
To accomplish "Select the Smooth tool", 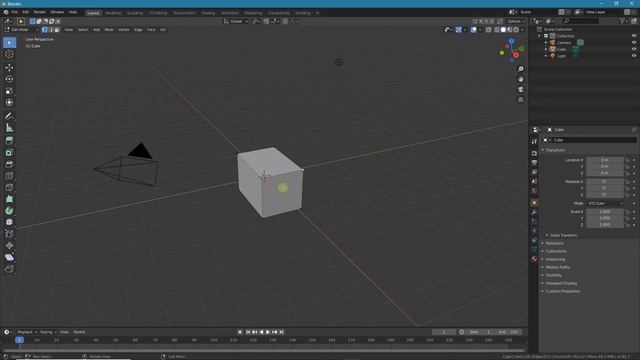I will 9,222.
